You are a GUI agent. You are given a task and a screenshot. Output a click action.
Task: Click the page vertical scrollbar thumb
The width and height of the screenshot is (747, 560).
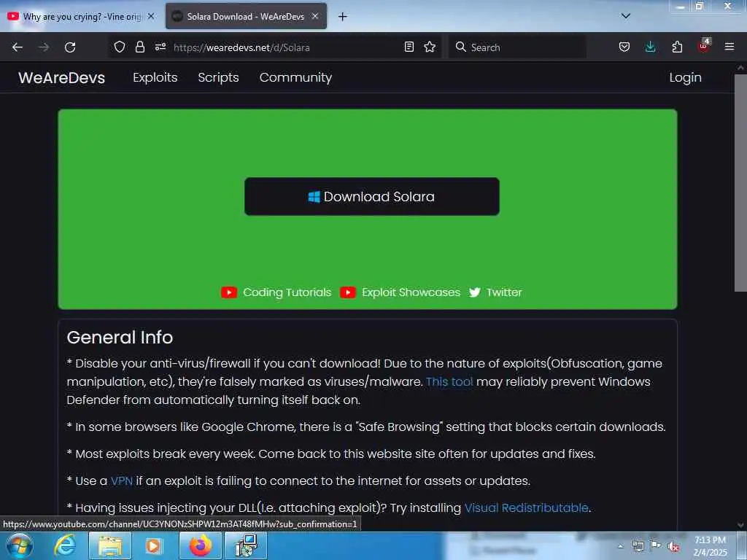740,183
